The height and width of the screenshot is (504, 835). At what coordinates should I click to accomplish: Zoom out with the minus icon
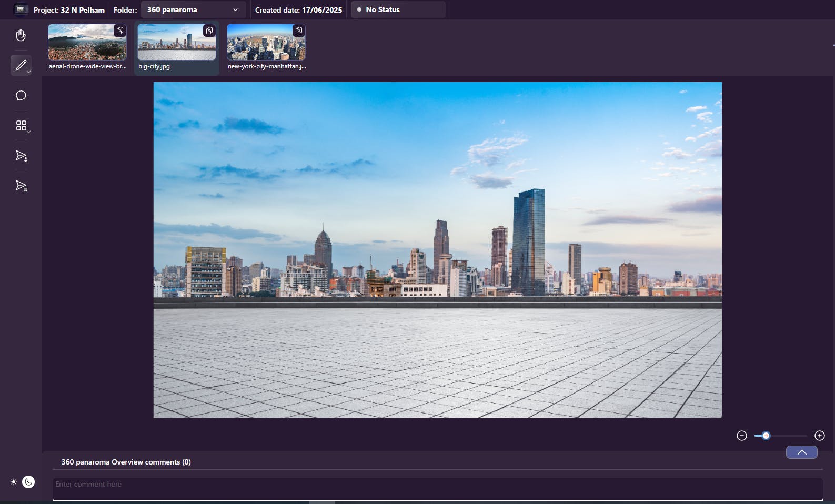pyautogui.click(x=742, y=436)
